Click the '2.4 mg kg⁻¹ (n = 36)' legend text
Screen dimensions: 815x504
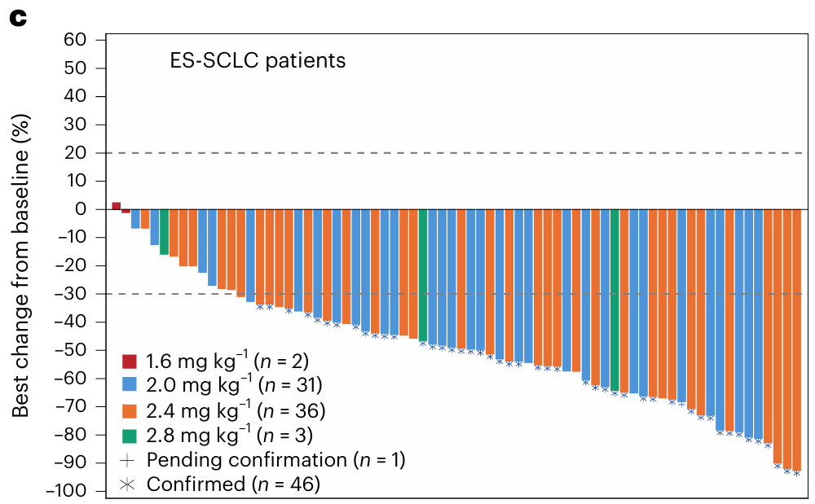(234, 410)
